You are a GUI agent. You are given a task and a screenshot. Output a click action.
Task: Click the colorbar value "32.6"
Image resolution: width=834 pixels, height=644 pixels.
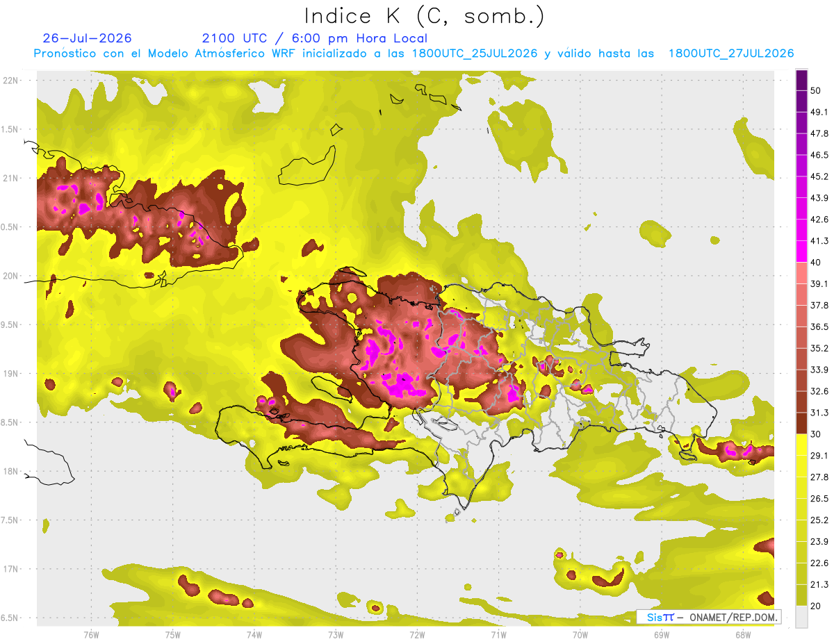click(x=820, y=391)
